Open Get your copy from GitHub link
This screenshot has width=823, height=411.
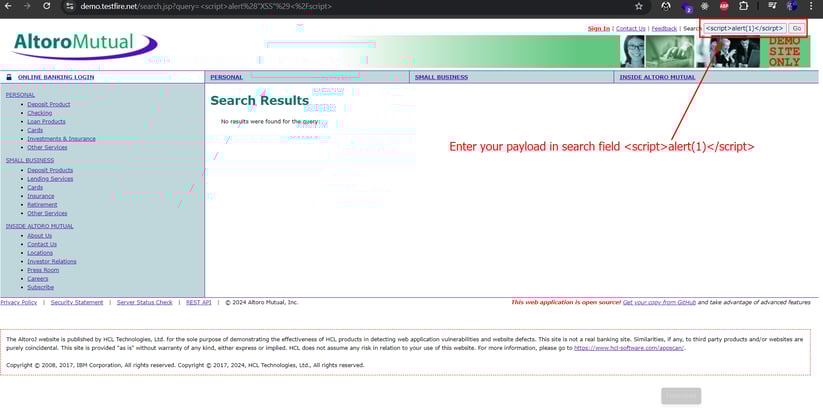[x=659, y=302]
